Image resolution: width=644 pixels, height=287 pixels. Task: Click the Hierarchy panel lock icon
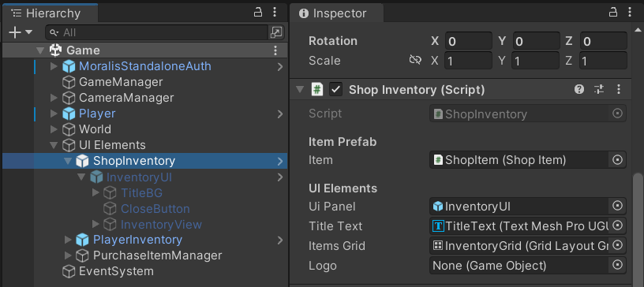pyautogui.click(x=258, y=13)
